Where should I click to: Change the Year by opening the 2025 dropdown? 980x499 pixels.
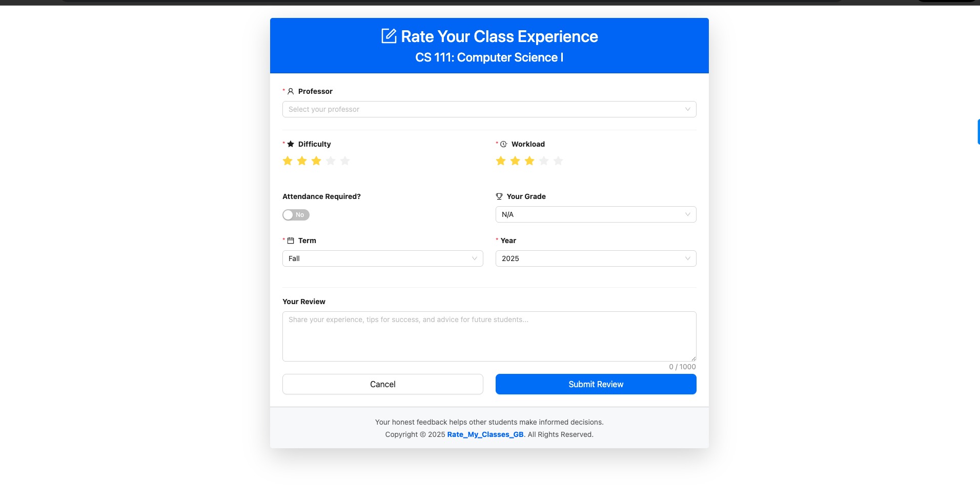pos(595,258)
